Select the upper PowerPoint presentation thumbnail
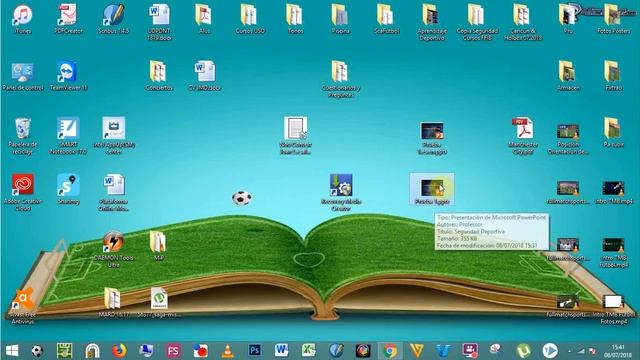The image size is (640, 360). point(432,131)
